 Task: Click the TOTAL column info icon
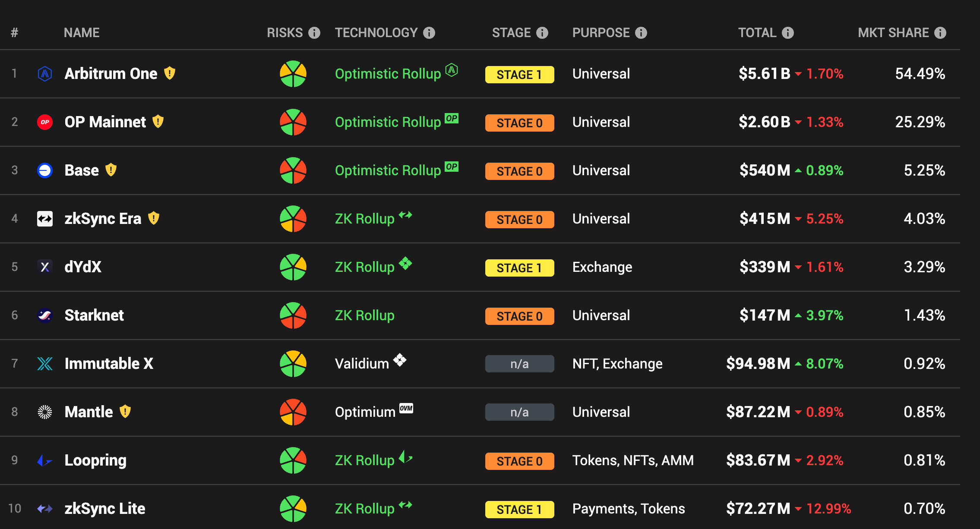[x=787, y=33]
